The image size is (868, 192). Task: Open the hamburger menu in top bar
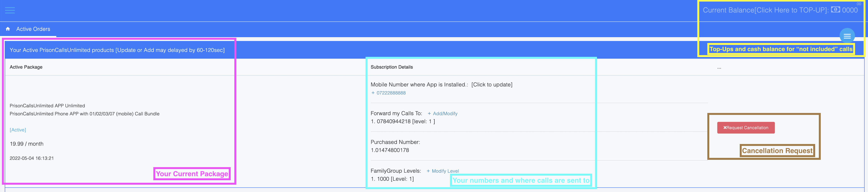coord(10,10)
